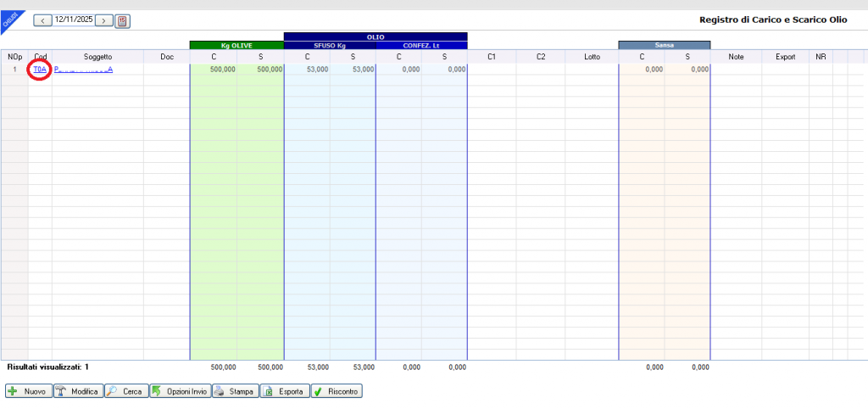Click the Risultati visualizzati: 1 label

[48, 367]
